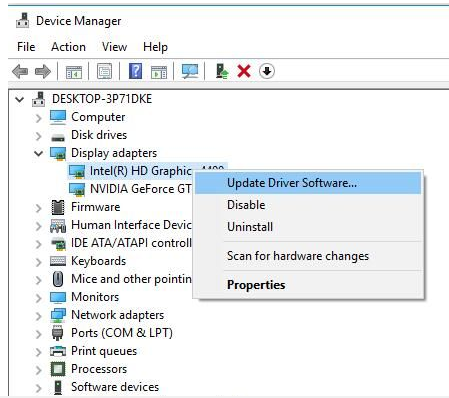Expand the Processors category
This screenshot has height=398, width=449.
(x=39, y=370)
